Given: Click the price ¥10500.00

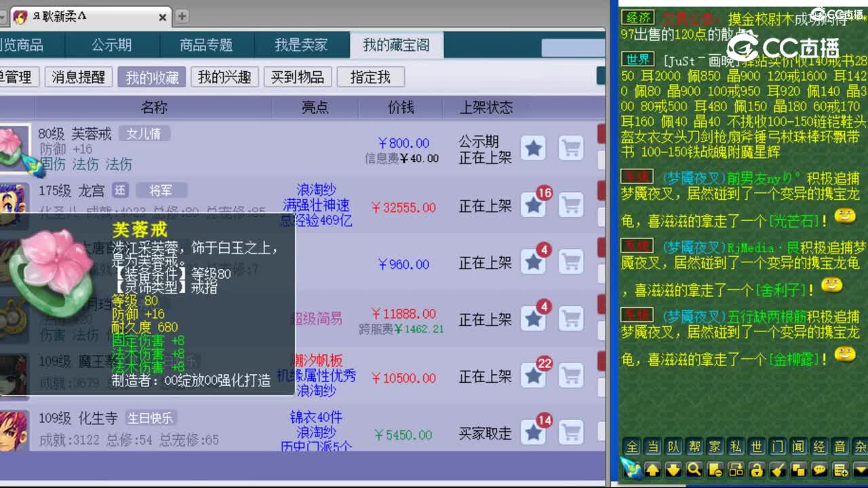Looking at the screenshot, I should click(x=403, y=378).
